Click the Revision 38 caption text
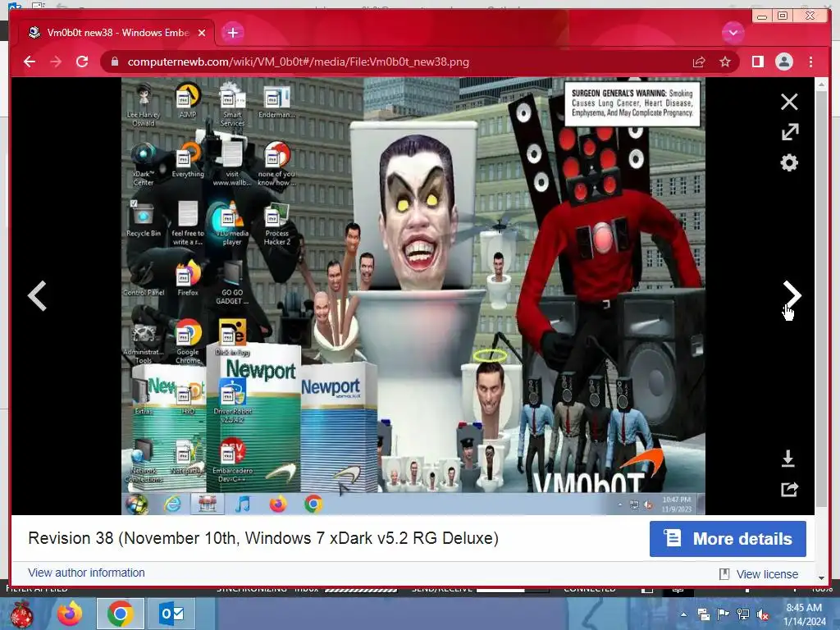The width and height of the screenshot is (840, 630). pos(263,538)
